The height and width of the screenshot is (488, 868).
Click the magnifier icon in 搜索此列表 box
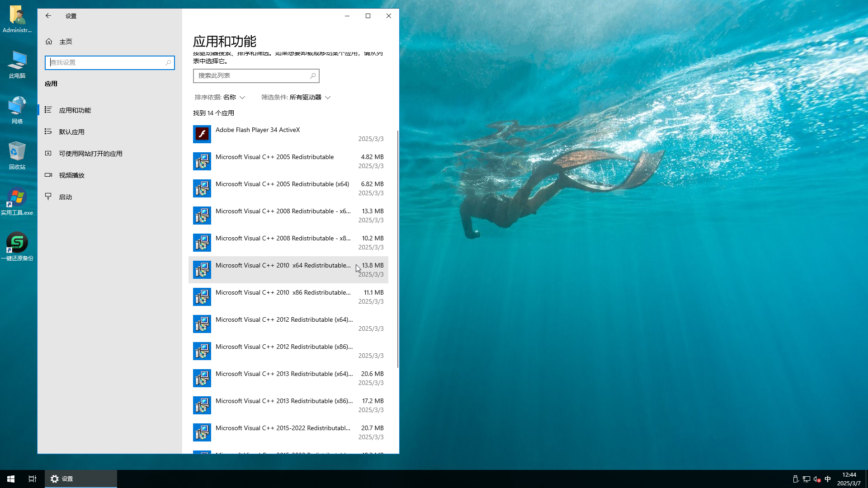(x=312, y=75)
